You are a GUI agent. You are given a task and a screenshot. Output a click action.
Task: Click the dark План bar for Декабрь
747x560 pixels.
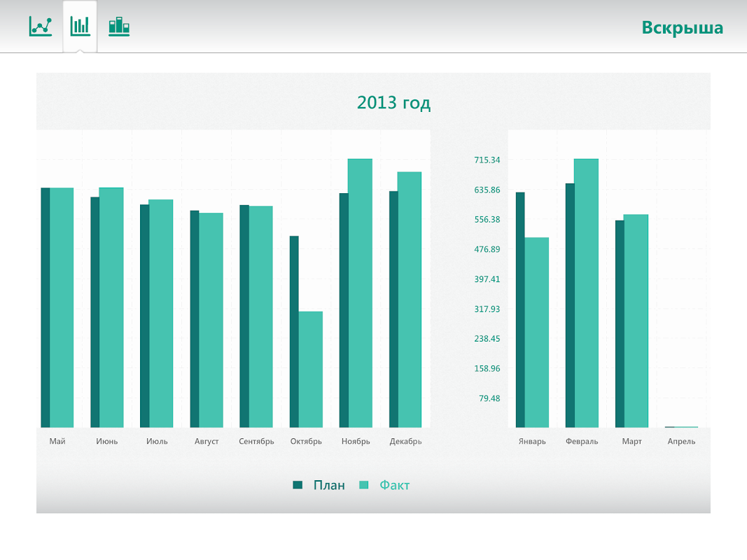pyautogui.click(x=393, y=309)
